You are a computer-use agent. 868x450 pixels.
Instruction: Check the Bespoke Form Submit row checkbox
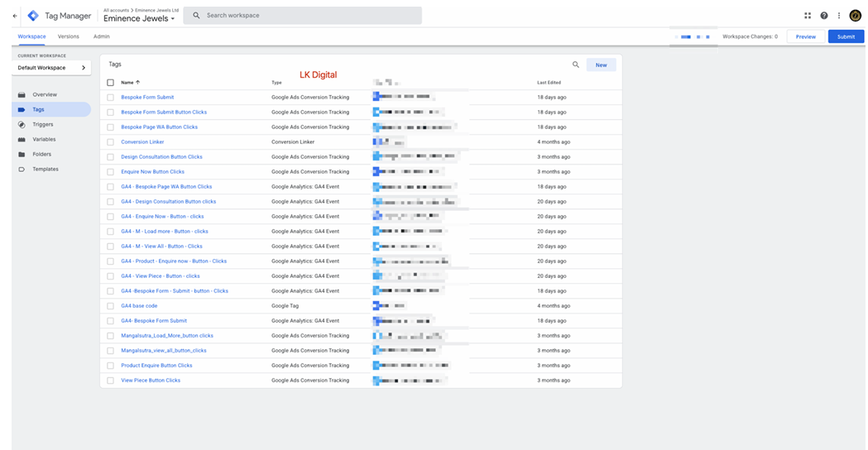110,98
